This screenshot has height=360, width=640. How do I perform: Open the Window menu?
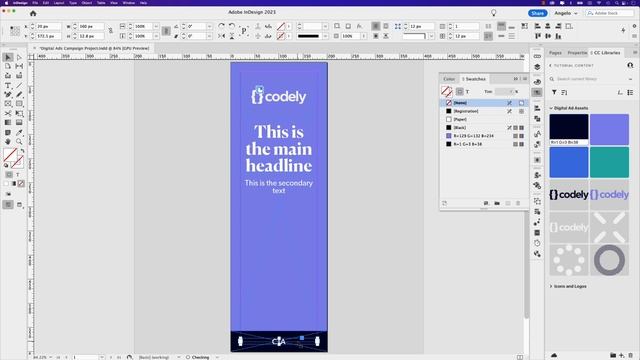coord(129,3)
